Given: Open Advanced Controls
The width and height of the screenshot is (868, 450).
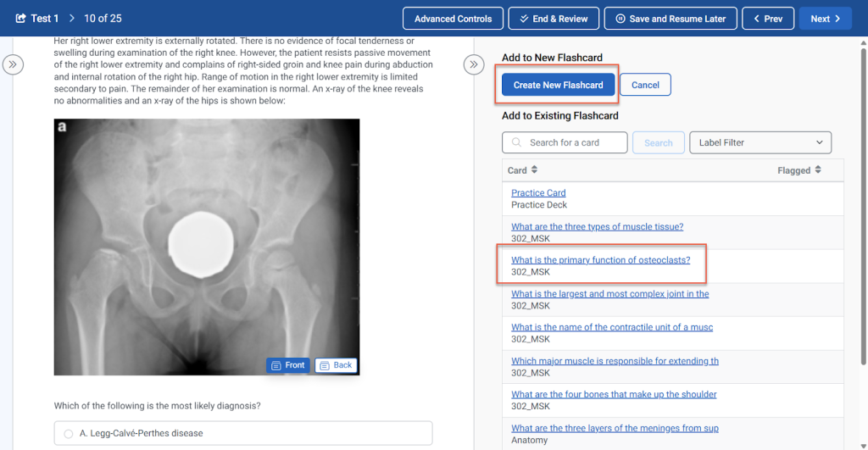Looking at the screenshot, I should point(453,19).
